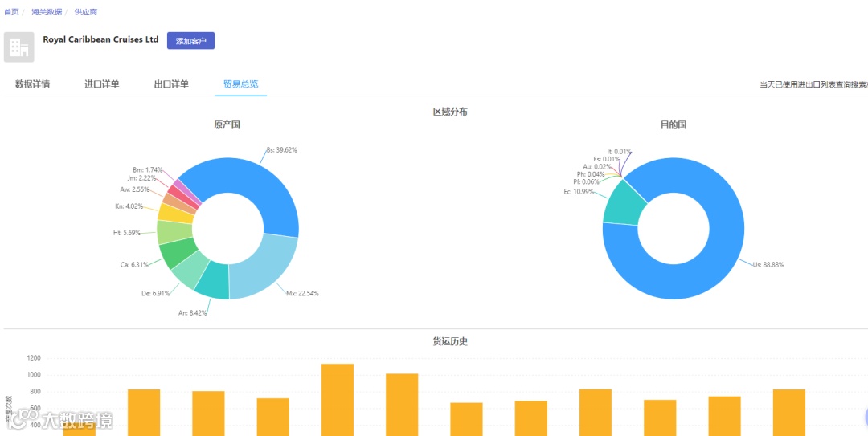Switch to the 数据详情 tab
The height and width of the screenshot is (436, 868).
point(33,84)
